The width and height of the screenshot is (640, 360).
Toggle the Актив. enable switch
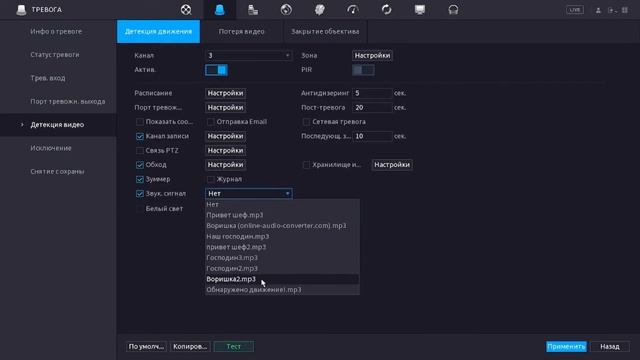[216, 70]
